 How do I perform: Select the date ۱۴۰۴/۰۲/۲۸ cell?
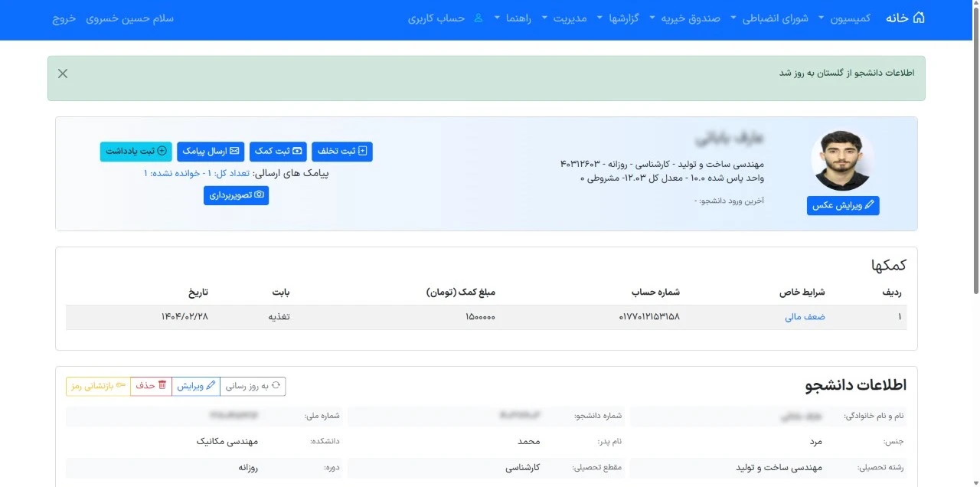pos(184,317)
